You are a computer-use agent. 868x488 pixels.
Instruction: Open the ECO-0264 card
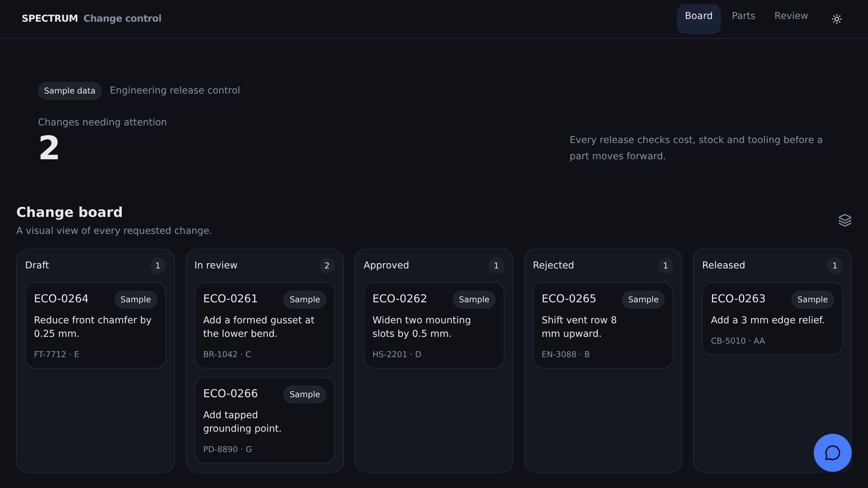pos(96,325)
